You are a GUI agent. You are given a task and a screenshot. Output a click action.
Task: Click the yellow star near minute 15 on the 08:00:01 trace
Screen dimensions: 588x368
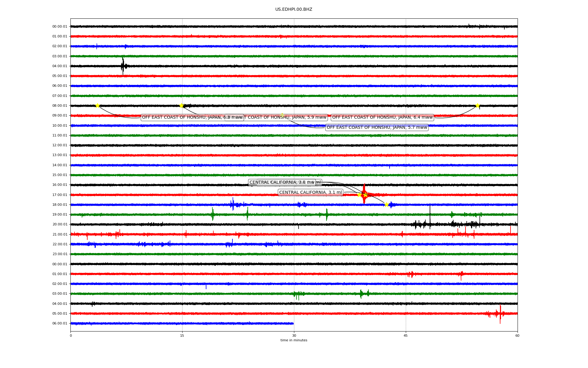tap(181, 105)
